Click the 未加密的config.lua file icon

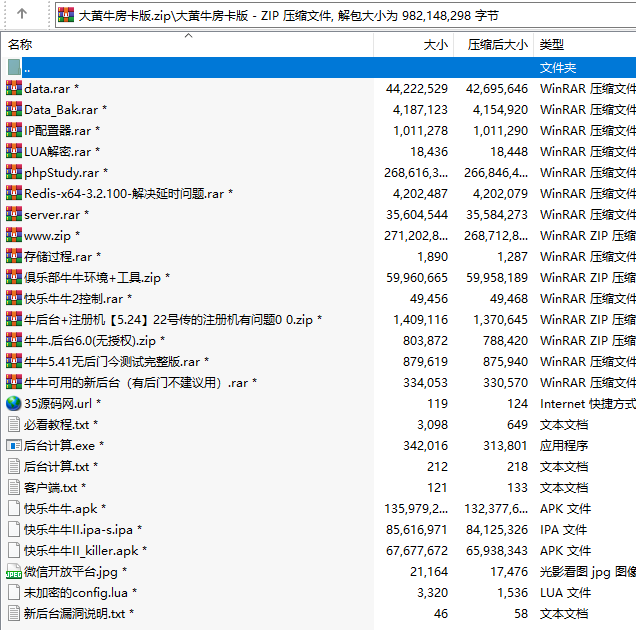[14, 593]
